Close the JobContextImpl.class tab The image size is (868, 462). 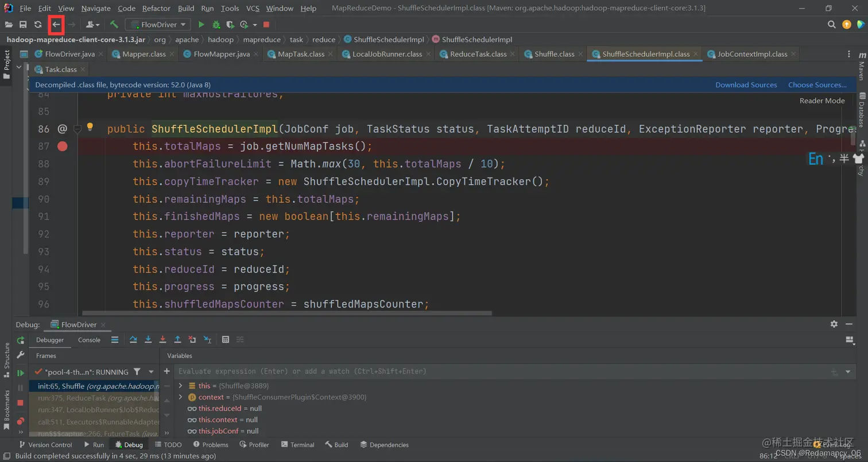pyautogui.click(x=794, y=54)
